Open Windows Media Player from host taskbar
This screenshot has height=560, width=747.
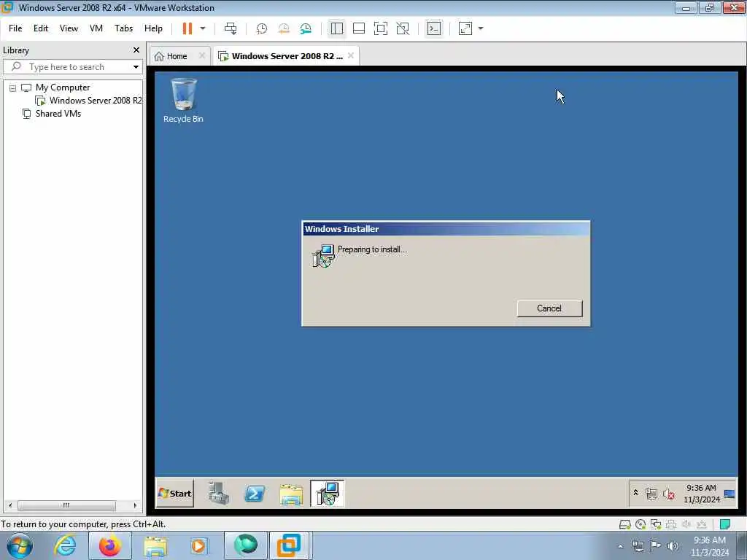click(198, 545)
